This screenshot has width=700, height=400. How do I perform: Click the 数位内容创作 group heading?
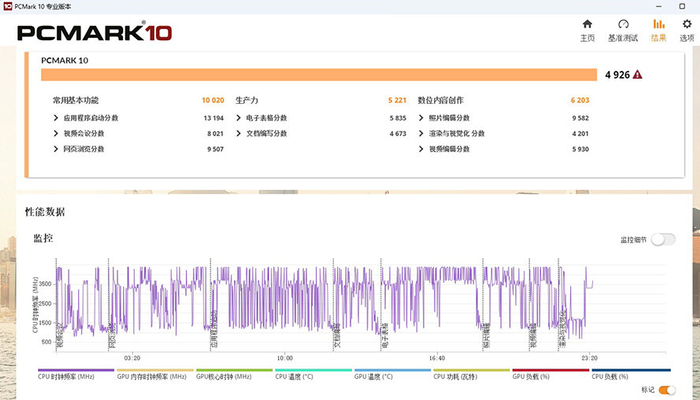(x=441, y=100)
